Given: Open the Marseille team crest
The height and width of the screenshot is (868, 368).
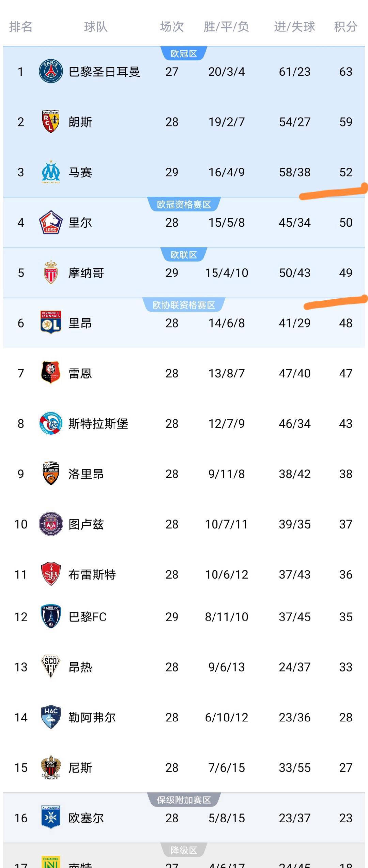Looking at the screenshot, I should click(x=51, y=172).
